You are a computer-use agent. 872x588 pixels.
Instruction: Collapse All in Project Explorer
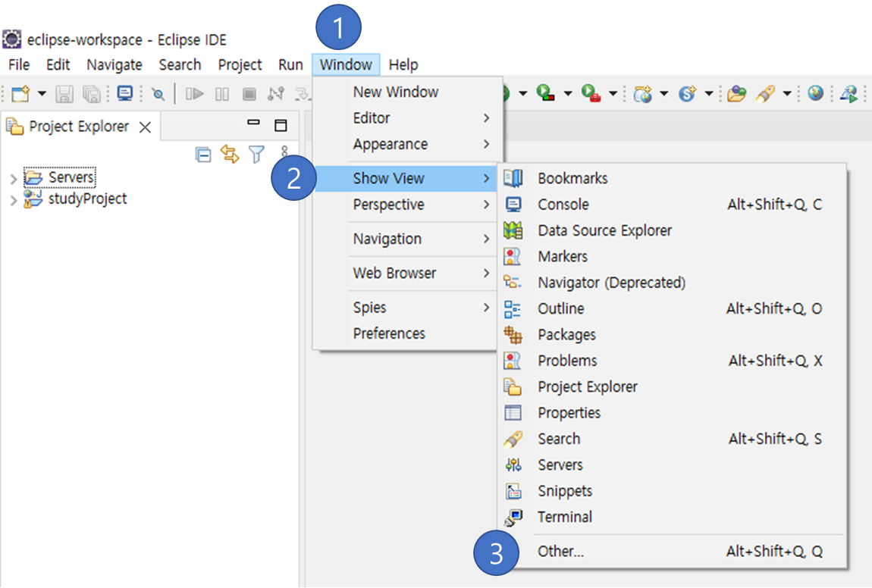(x=203, y=154)
